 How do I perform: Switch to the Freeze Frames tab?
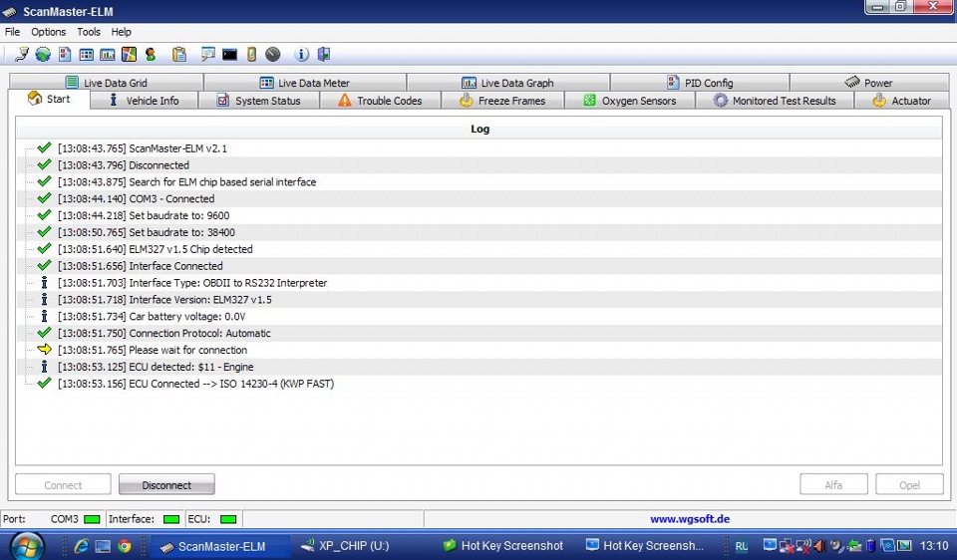pos(502,101)
